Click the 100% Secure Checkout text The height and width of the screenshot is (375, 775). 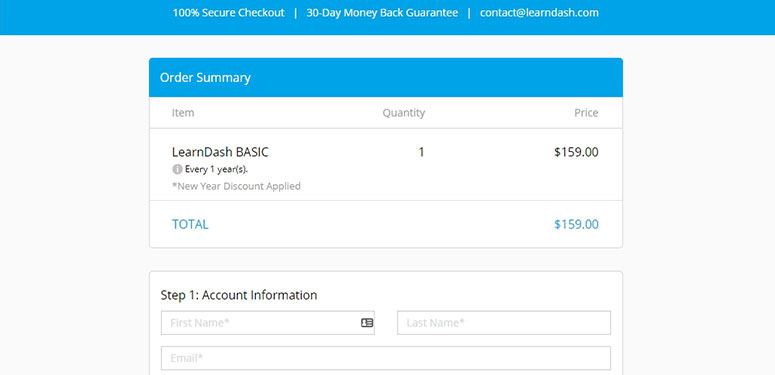click(x=228, y=13)
